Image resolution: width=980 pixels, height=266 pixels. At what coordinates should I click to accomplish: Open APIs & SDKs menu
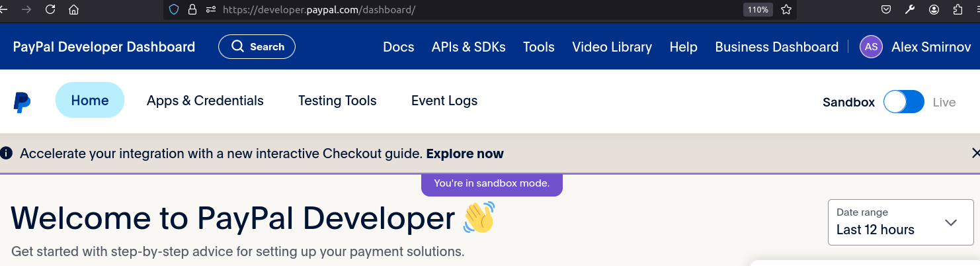click(x=468, y=47)
